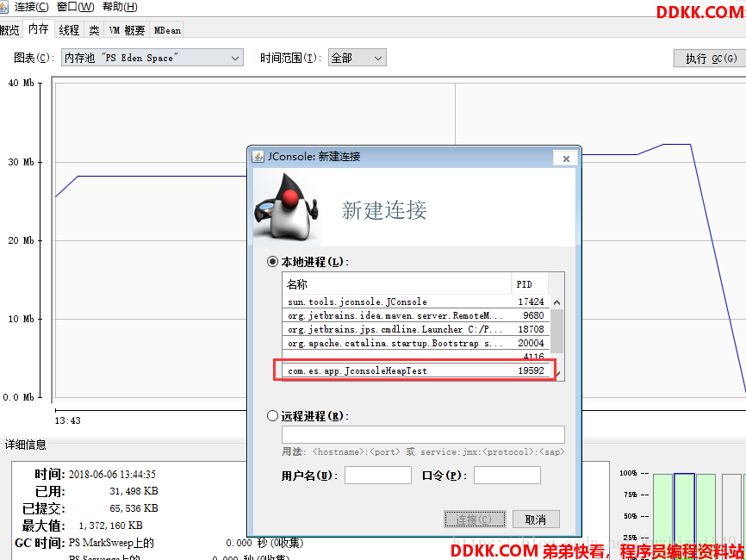Click PID 17424 in the process list
The image size is (746, 560).
[x=531, y=302]
